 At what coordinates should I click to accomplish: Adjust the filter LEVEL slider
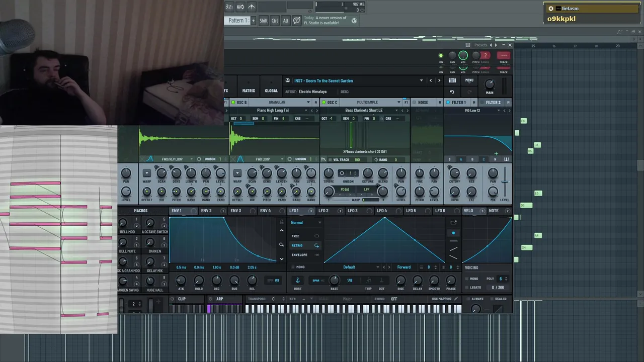click(505, 181)
